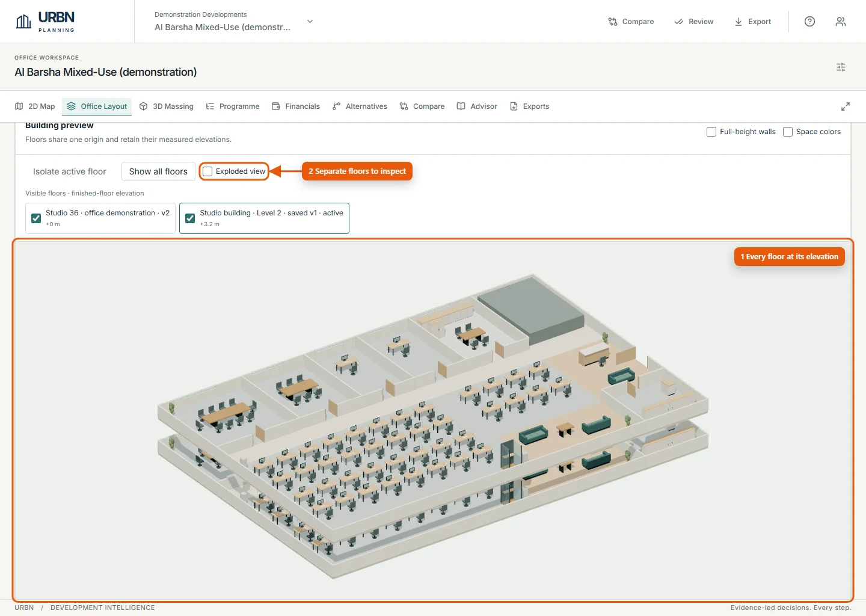The image size is (866, 616).
Task: Enable the Space colors checkbox
Action: click(x=788, y=132)
